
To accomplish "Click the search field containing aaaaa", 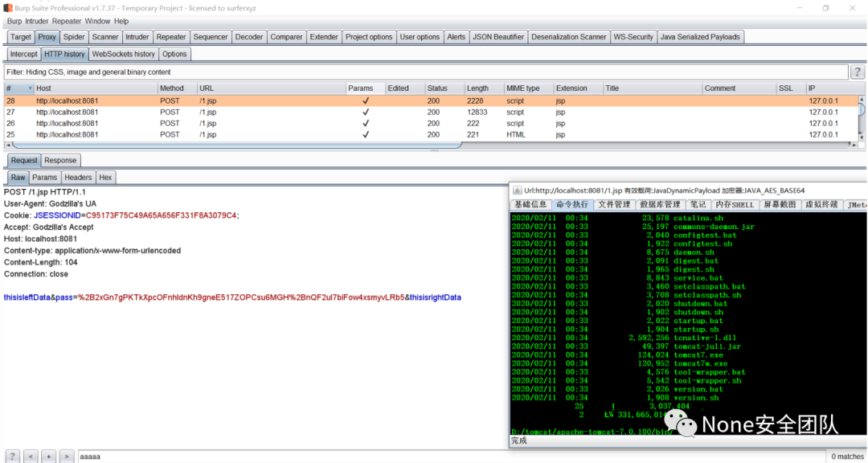I will coord(451,457).
